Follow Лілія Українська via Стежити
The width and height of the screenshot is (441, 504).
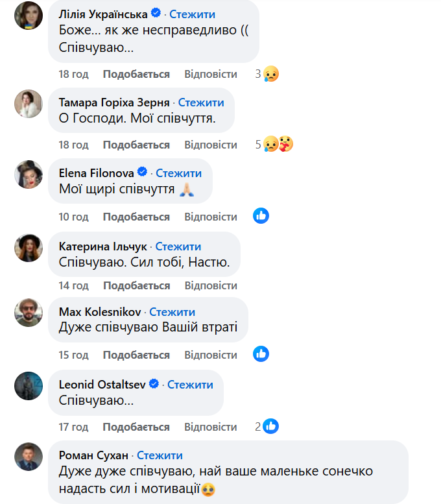point(193,14)
